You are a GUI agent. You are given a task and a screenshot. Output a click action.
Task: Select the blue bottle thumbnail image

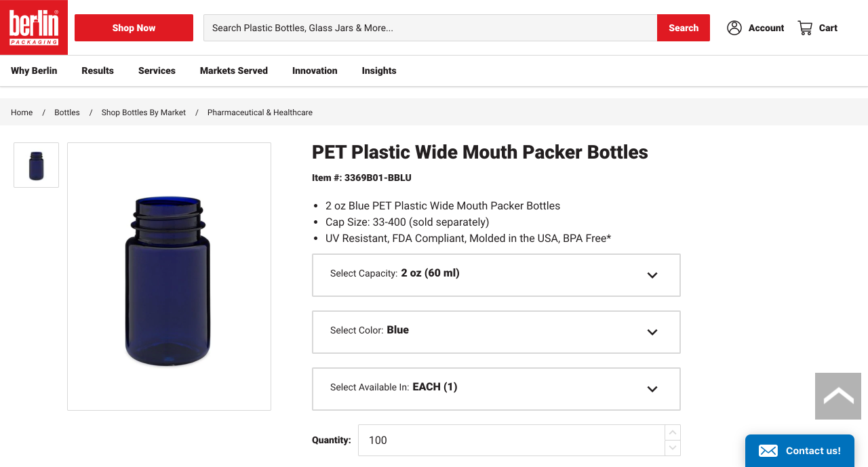(x=37, y=165)
